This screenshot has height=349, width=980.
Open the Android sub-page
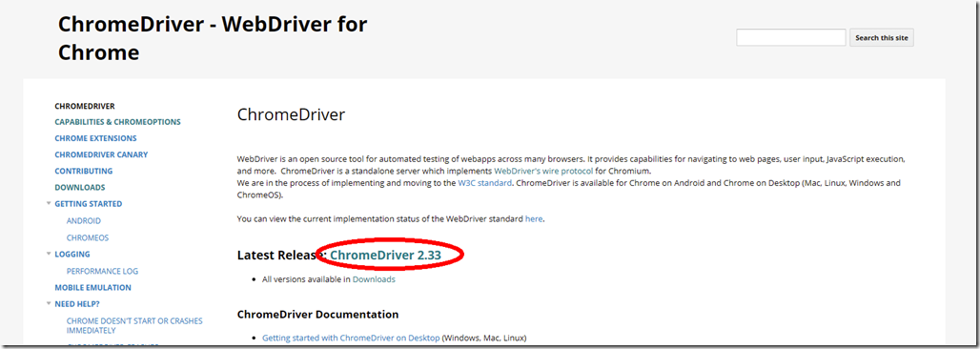pyautogui.click(x=84, y=221)
